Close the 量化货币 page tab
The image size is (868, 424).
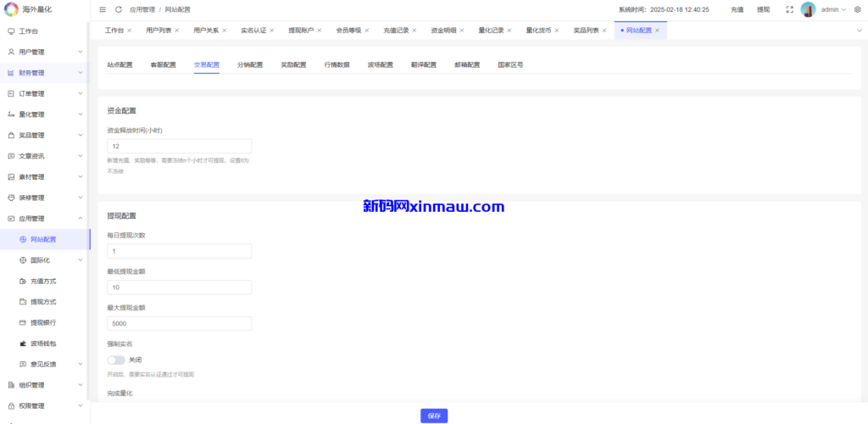point(556,31)
